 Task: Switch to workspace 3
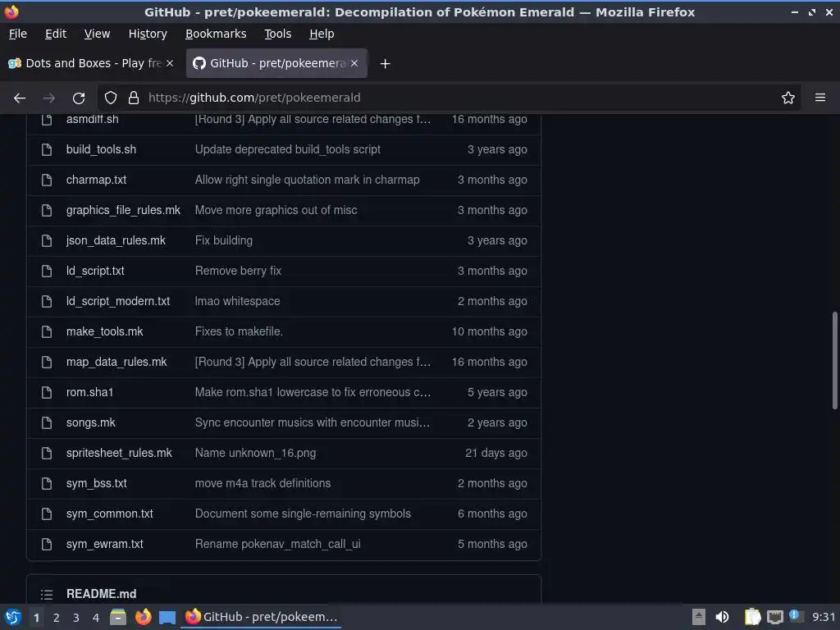pos(76,618)
